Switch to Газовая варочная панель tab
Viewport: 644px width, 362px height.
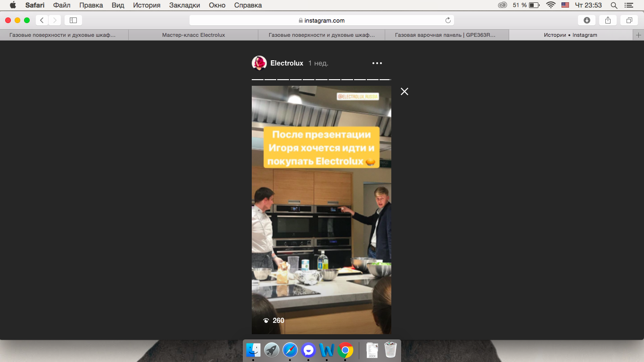[445, 35]
